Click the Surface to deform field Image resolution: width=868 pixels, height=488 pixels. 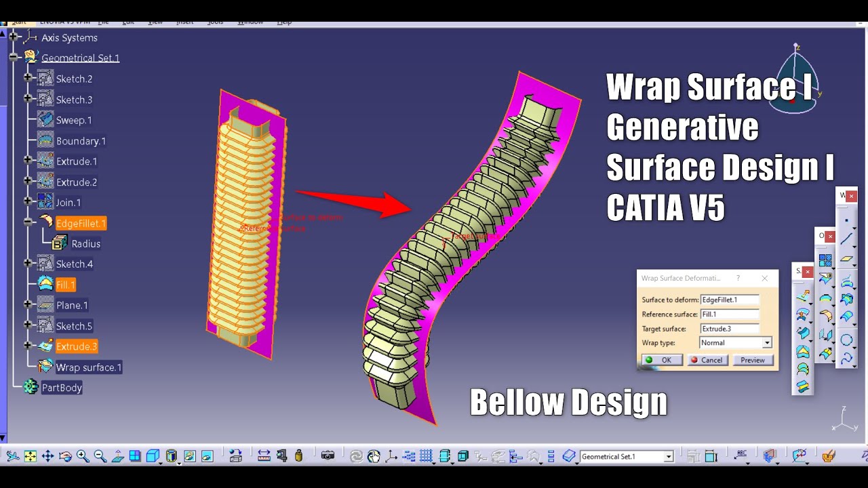729,300
